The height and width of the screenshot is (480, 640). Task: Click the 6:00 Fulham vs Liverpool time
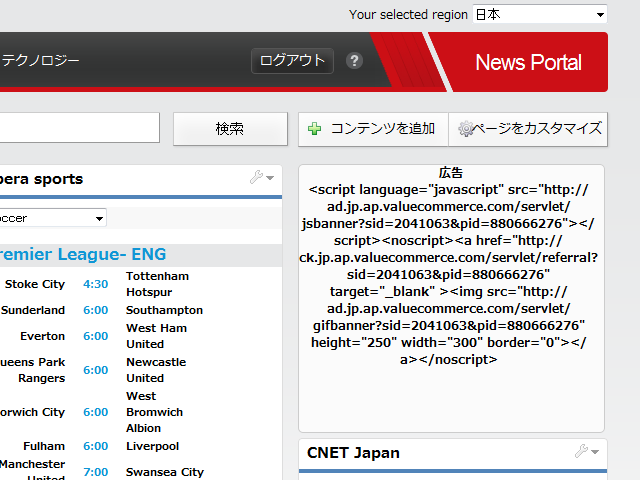[x=95, y=446]
